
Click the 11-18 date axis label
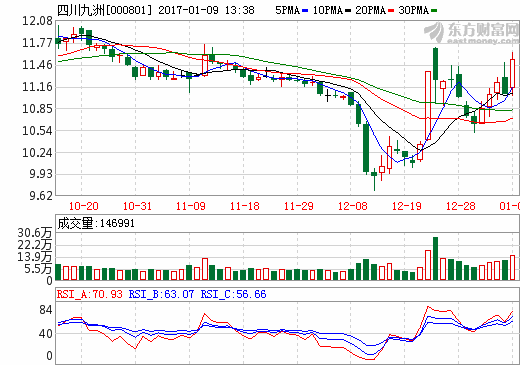[245, 206]
